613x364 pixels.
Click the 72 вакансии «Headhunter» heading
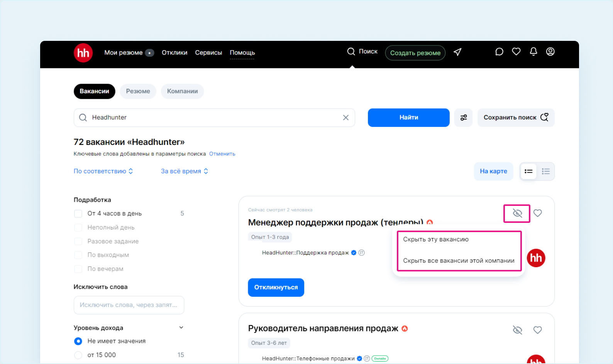point(129,142)
